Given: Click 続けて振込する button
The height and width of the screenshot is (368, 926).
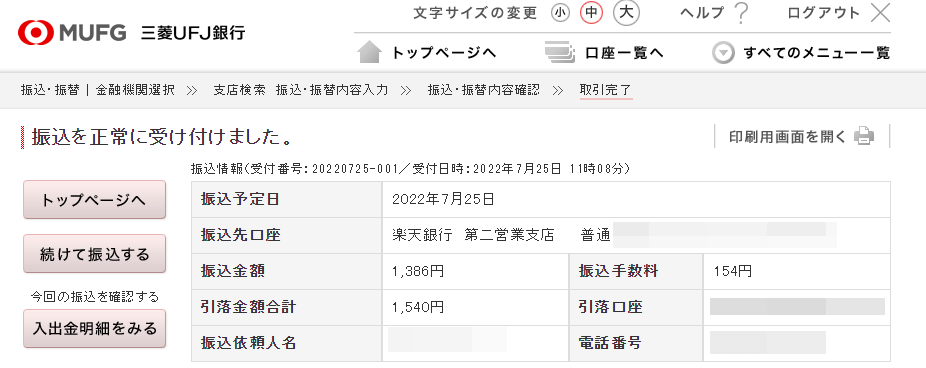Looking at the screenshot, I should click(x=94, y=254).
